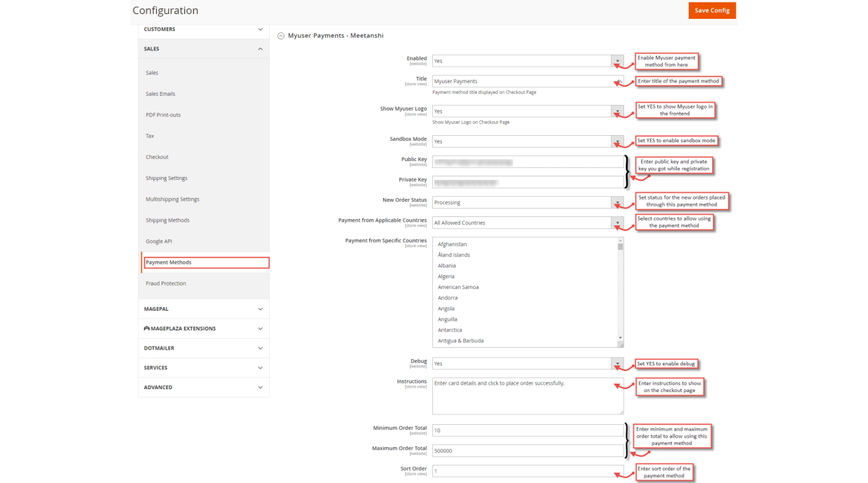Click the countries list scrollbar thumb

click(620, 246)
